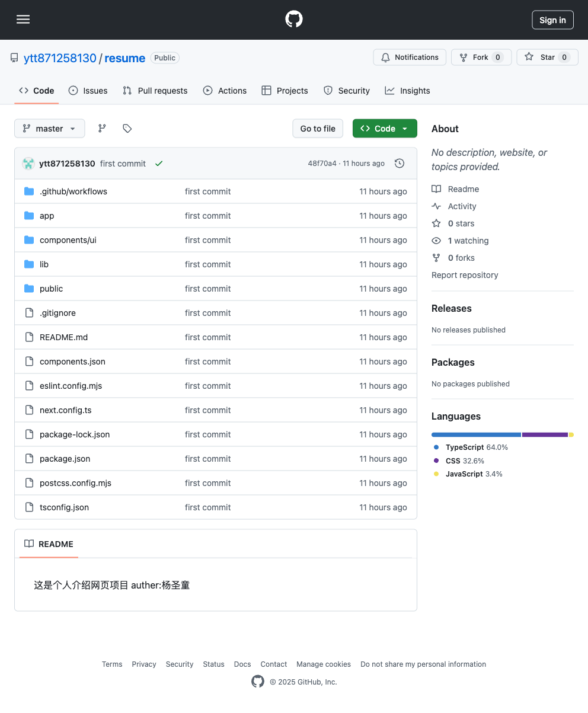Image resolution: width=588 pixels, height=713 pixels.
Task: Open the hamburger navigation menu
Action: 23,20
